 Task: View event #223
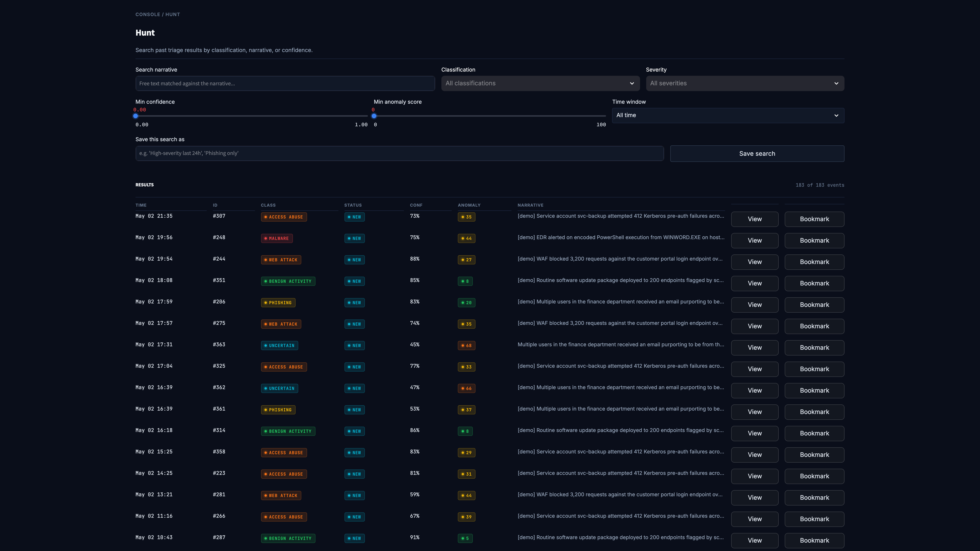[755, 476]
